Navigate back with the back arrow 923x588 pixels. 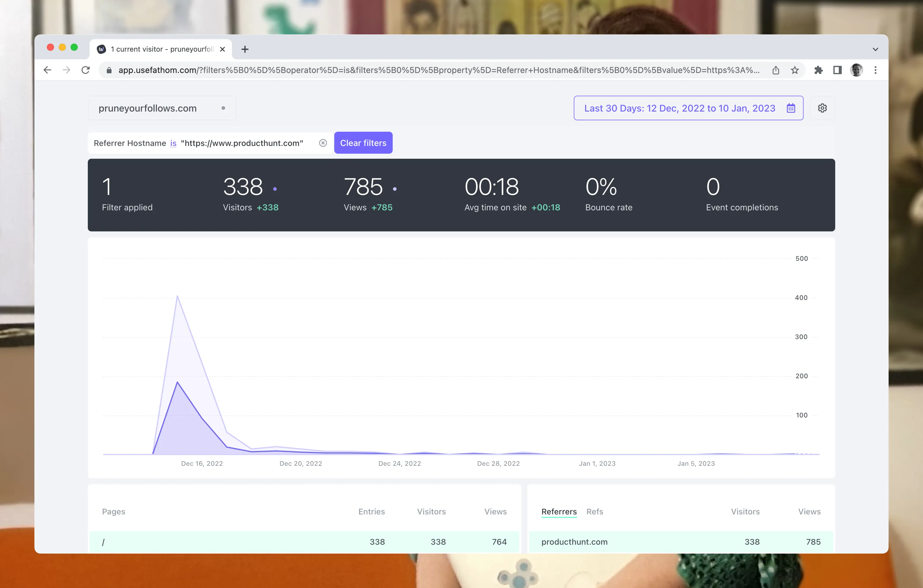[47, 70]
